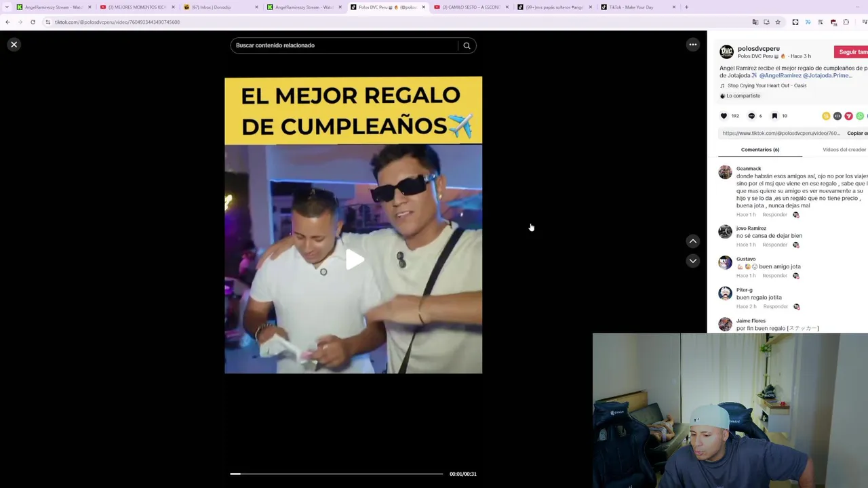Image resolution: width=868 pixels, height=488 pixels.
Task: Open Jaime Flores commenter name
Action: 751,321
